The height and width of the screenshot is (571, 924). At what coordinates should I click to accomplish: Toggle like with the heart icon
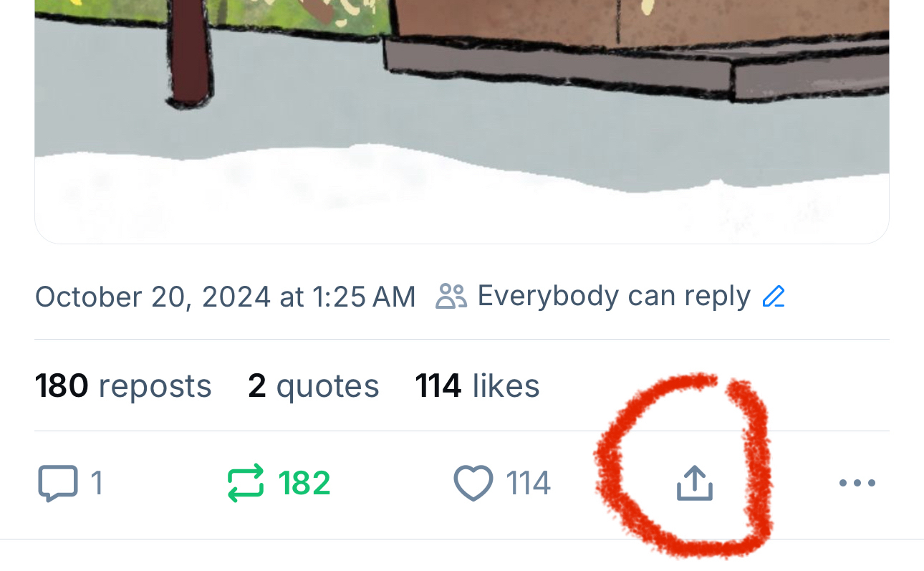click(x=473, y=483)
